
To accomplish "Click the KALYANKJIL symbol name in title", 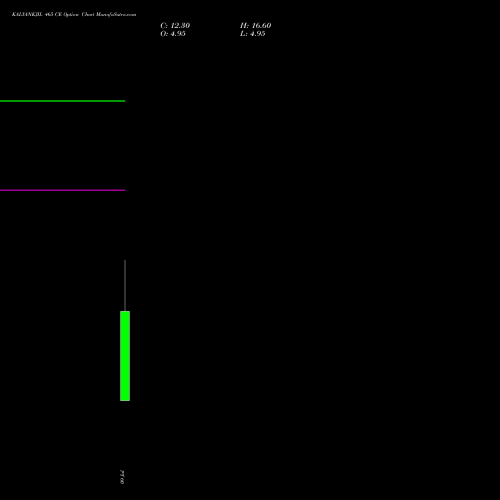I will (27, 14).
